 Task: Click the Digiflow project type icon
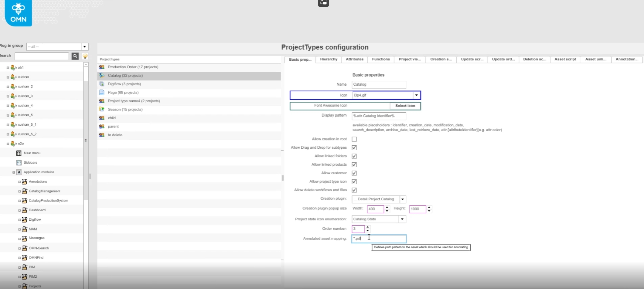click(x=102, y=84)
